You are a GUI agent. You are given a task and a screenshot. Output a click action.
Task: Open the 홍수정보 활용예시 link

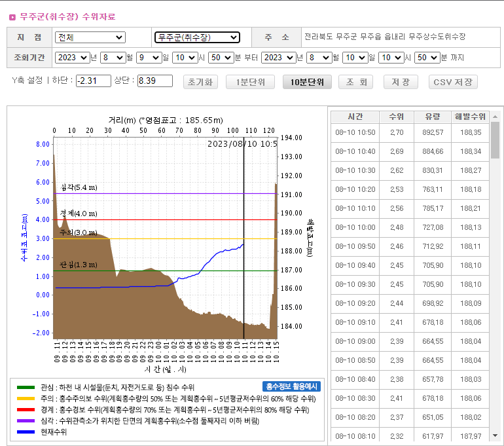tap(292, 386)
